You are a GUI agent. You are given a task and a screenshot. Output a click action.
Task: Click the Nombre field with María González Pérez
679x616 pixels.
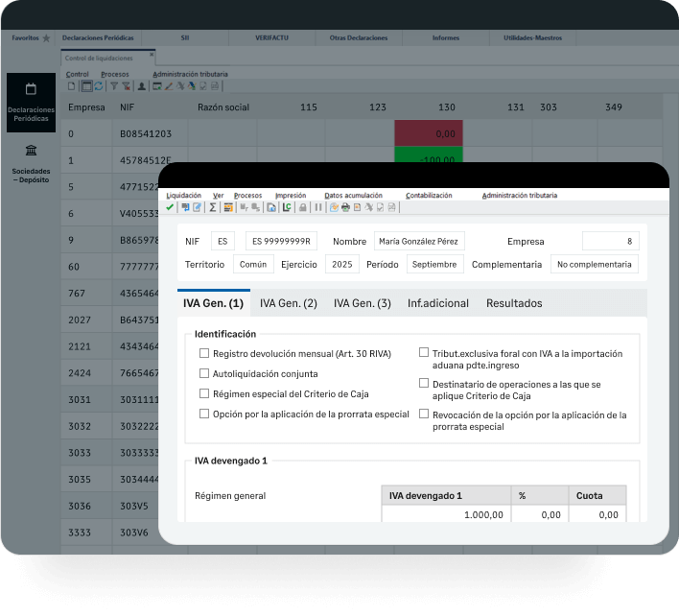418,241
